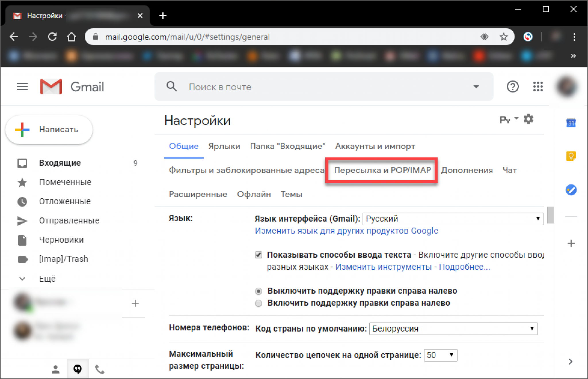588x379 pixels.
Task: Click the Help icon
Action: [x=512, y=86]
